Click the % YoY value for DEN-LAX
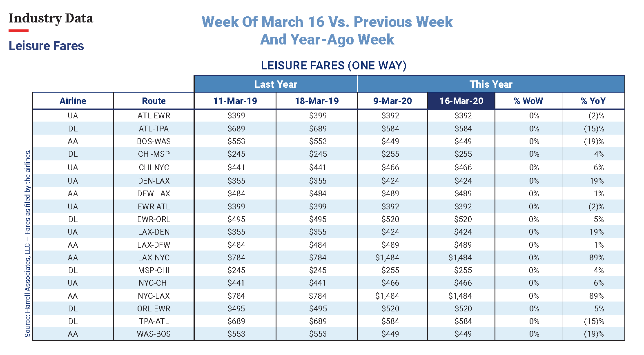Viewport: 644px width, 355px height. pyautogui.click(x=597, y=181)
